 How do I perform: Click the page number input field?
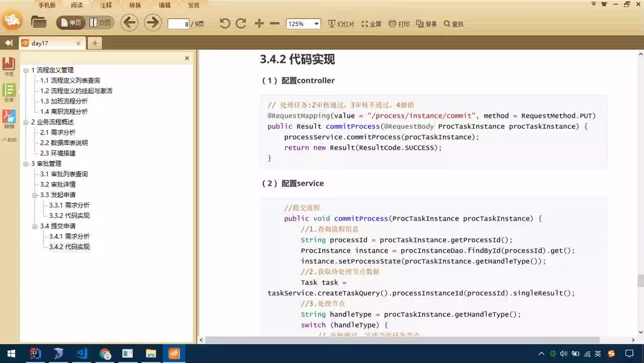(178, 24)
